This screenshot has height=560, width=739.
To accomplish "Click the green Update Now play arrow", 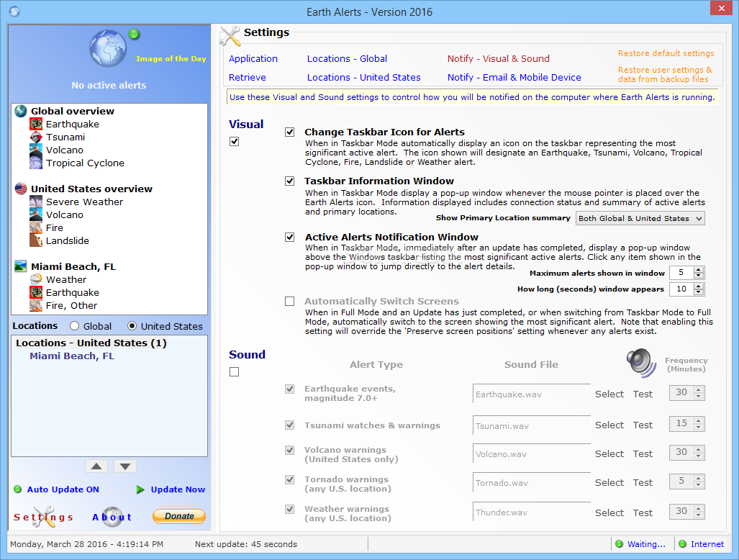I will click(140, 489).
